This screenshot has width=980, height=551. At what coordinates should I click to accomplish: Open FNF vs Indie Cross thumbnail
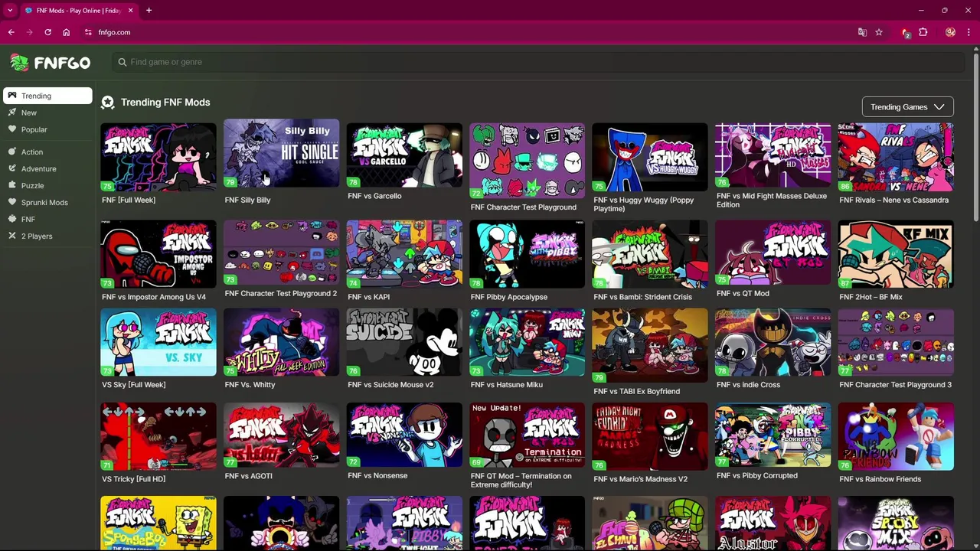pos(773,342)
